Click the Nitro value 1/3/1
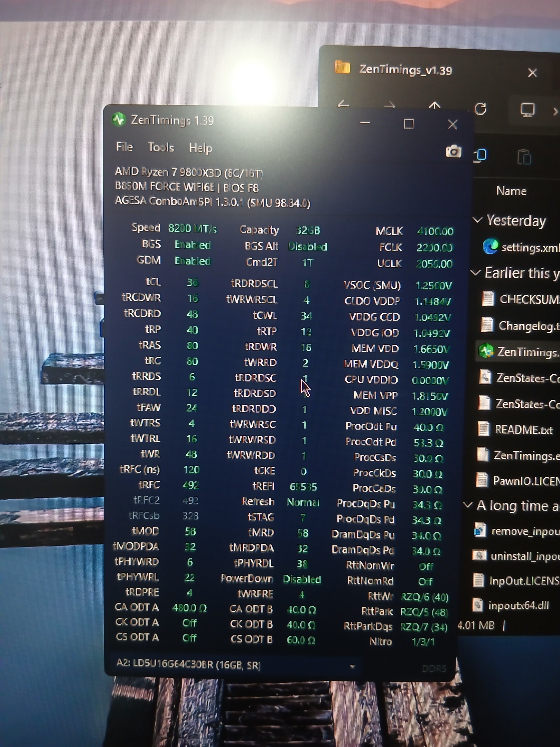Screen dimensions: 560x747 click(x=423, y=642)
